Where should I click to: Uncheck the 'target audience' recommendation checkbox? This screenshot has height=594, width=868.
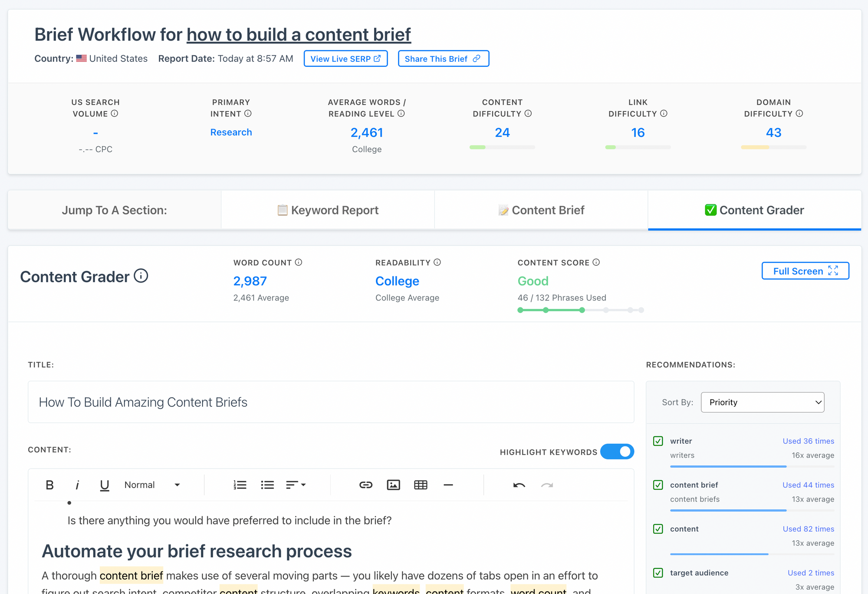(x=658, y=573)
